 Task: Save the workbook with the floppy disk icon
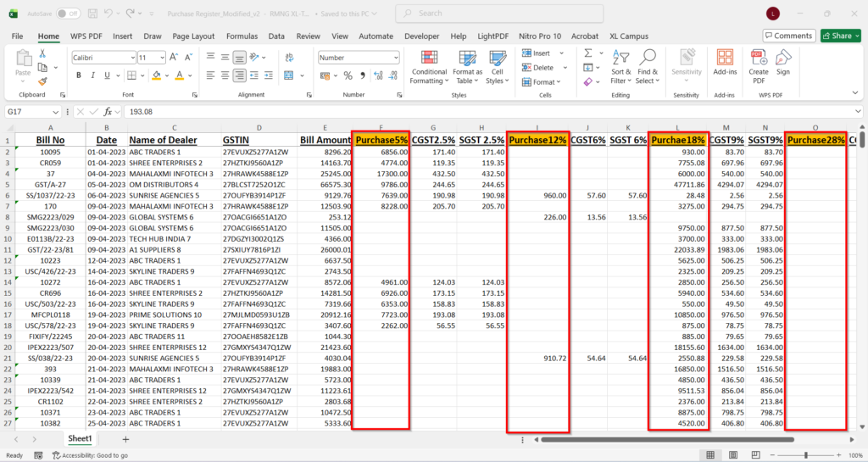pos(92,14)
